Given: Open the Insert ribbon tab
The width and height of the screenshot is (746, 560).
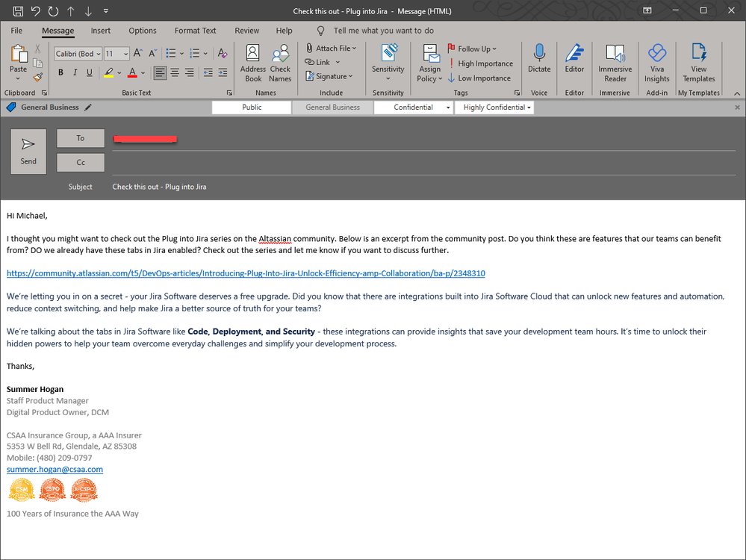Looking at the screenshot, I should click(x=101, y=31).
